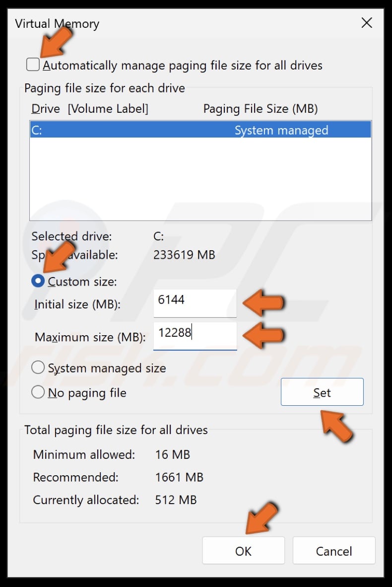The width and height of the screenshot is (392, 587).
Task: Close the Virtual Memory dialog
Action: 366,23
